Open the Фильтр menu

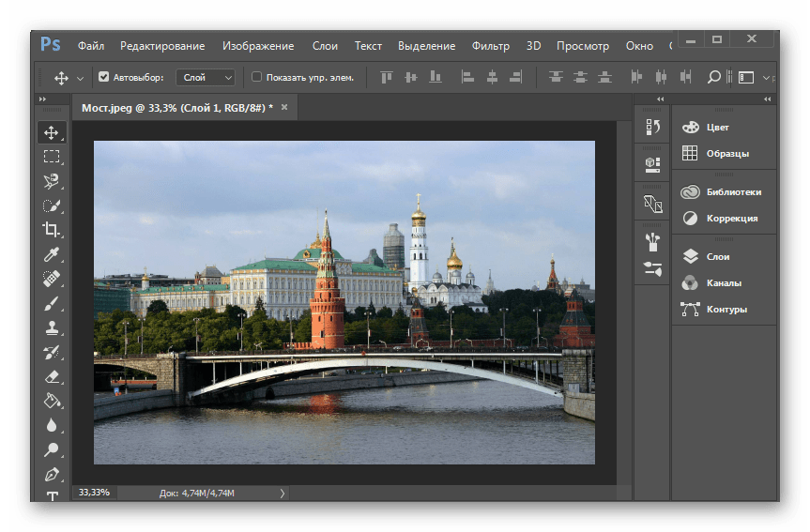pyautogui.click(x=490, y=46)
